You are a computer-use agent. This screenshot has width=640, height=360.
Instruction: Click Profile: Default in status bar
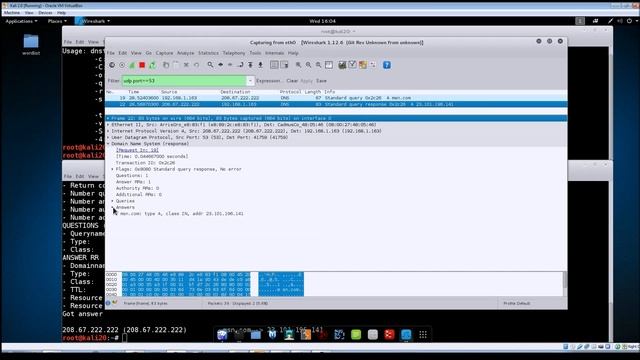coord(517,303)
